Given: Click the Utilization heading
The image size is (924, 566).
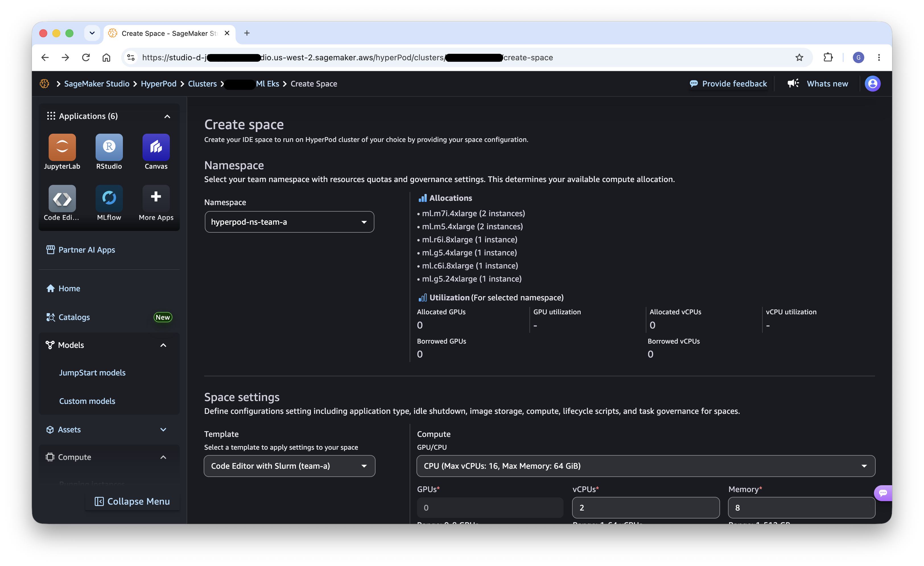Looking at the screenshot, I should [x=449, y=298].
